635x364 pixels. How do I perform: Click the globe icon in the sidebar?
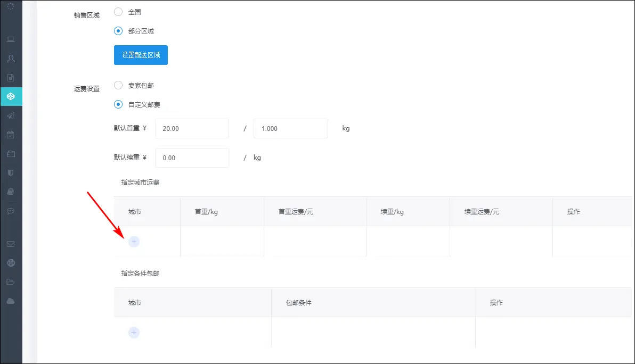click(11, 263)
